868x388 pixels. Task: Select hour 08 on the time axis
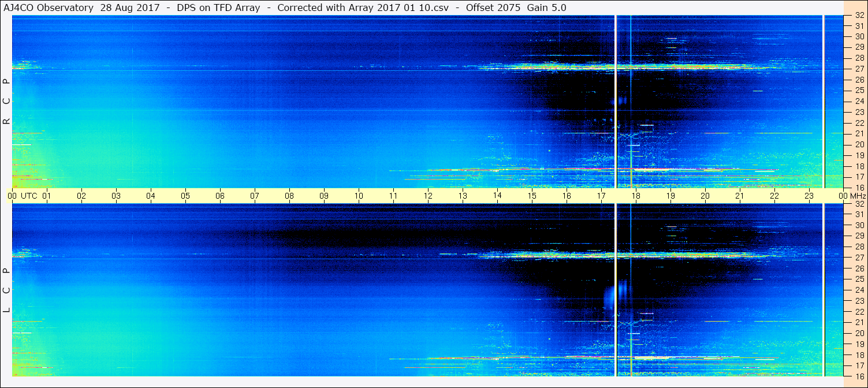(x=289, y=196)
